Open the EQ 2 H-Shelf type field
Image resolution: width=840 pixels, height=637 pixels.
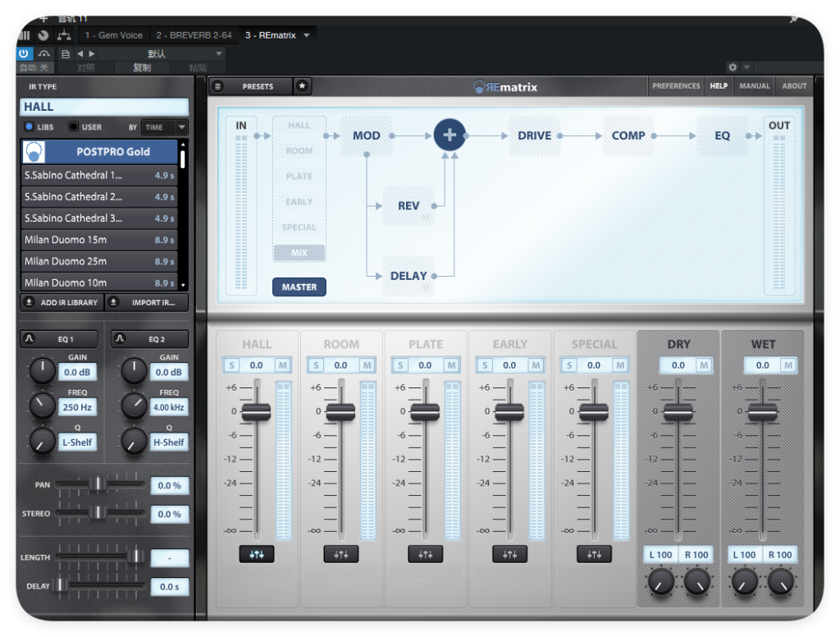click(x=169, y=442)
